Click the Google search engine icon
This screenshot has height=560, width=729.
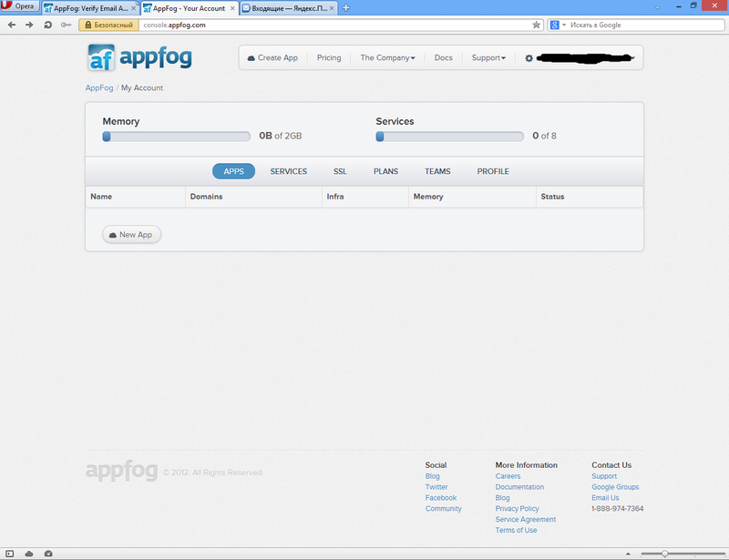[x=554, y=25]
